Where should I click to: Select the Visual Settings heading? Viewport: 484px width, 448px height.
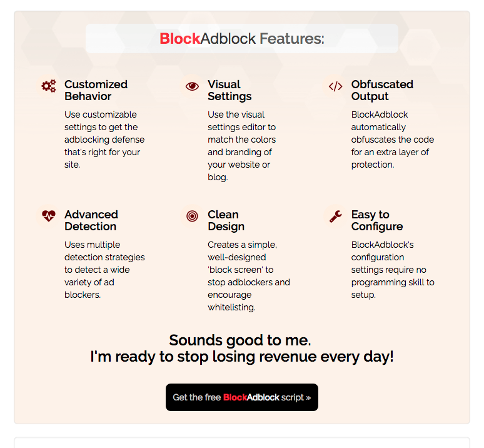pos(229,90)
